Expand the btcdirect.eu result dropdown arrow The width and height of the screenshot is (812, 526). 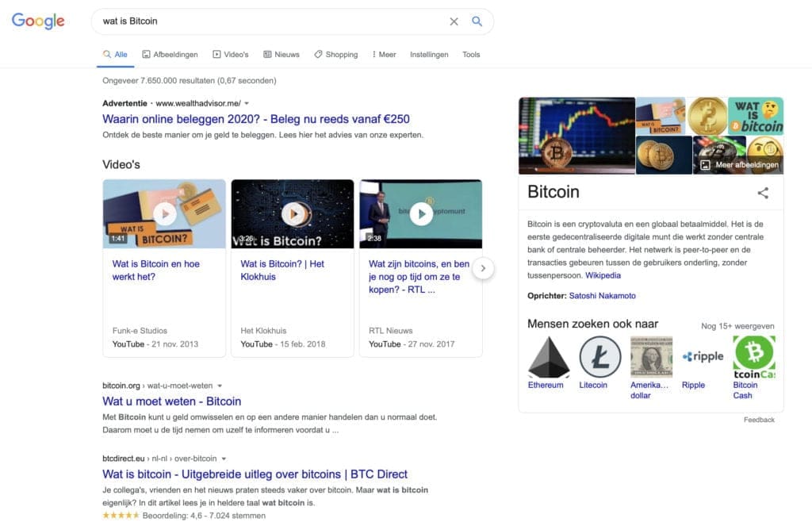pyautogui.click(x=224, y=459)
